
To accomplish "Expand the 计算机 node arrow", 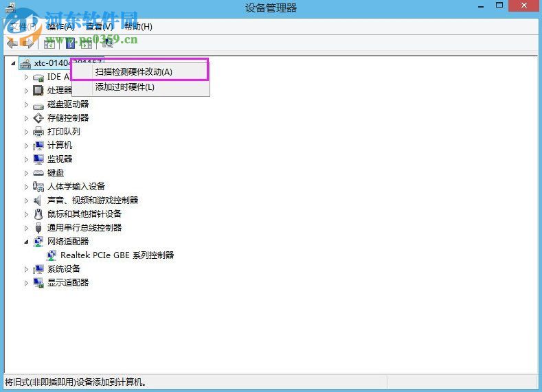I will tap(26, 146).
